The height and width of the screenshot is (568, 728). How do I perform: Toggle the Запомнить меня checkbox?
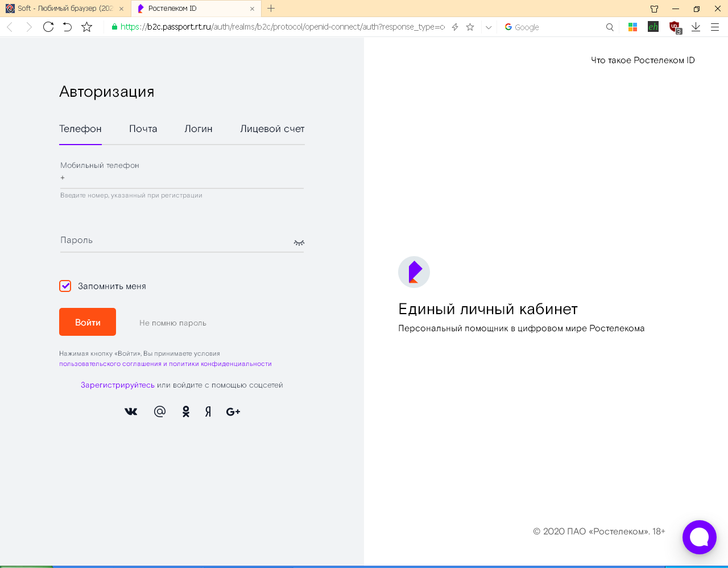pos(65,286)
